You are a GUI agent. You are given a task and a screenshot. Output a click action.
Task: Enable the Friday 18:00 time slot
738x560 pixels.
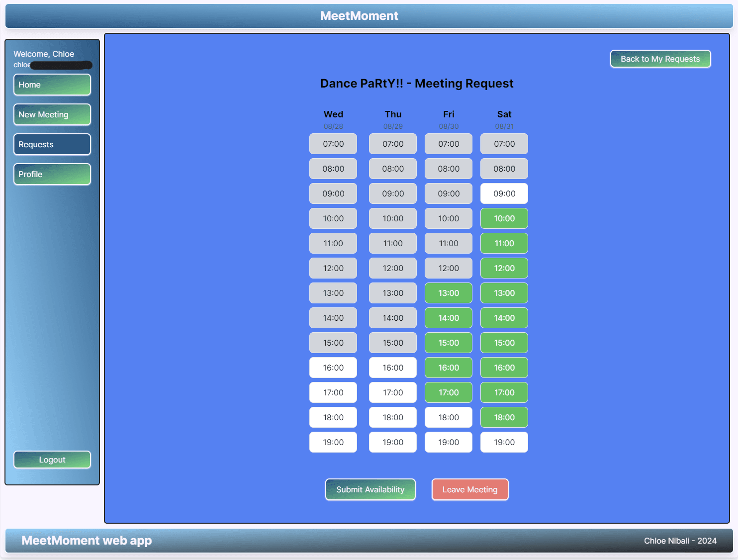coord(448,417)
